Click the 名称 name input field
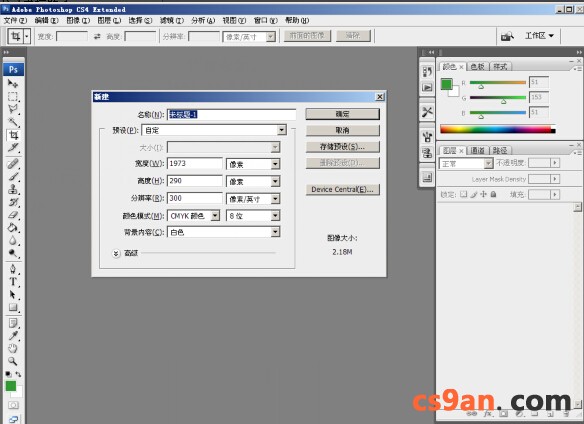584x424 pixels. (x=231, y=114)
